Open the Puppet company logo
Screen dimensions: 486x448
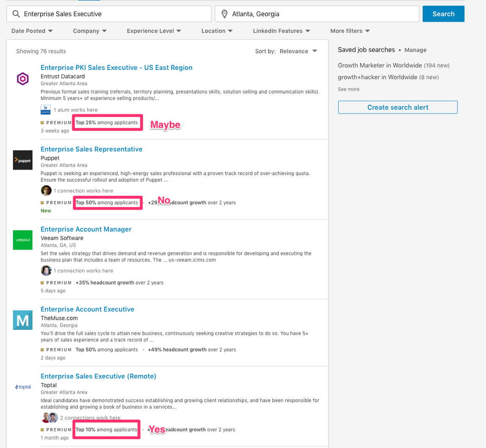tap(23, 160)
